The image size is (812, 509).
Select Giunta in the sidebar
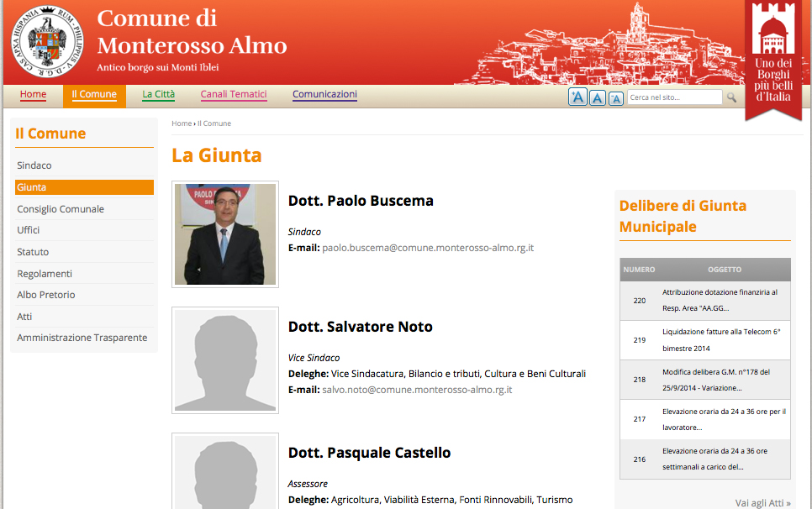click(84, 187)
